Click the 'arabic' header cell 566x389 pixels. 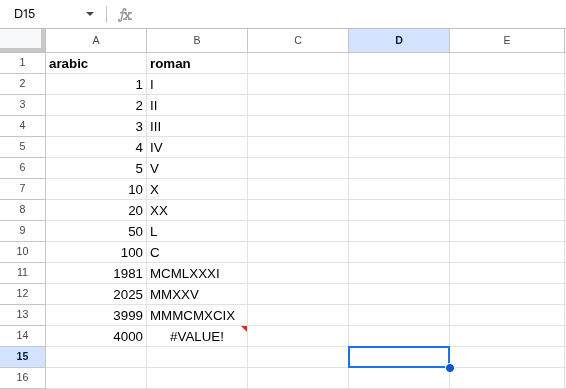click(x=96, y=63)
